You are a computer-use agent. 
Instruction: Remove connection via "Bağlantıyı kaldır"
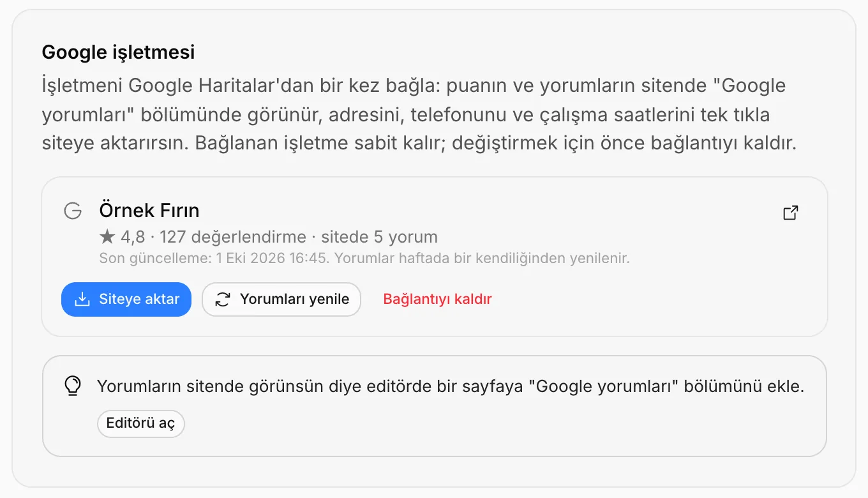pyautogui.click(x=437, y=299)
